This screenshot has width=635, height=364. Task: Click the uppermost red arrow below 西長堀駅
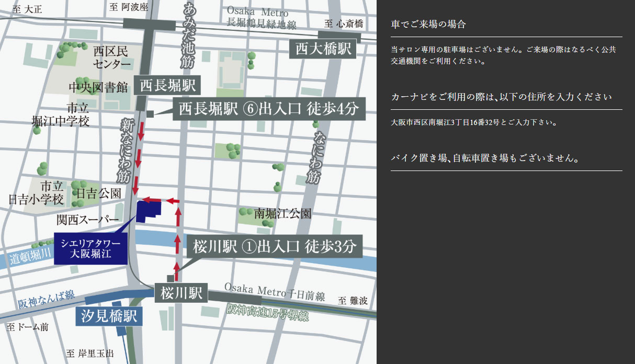(141, 131)
